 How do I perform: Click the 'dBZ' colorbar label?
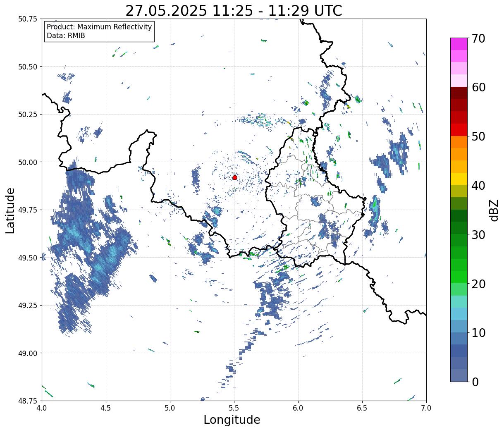coord(494,210)
